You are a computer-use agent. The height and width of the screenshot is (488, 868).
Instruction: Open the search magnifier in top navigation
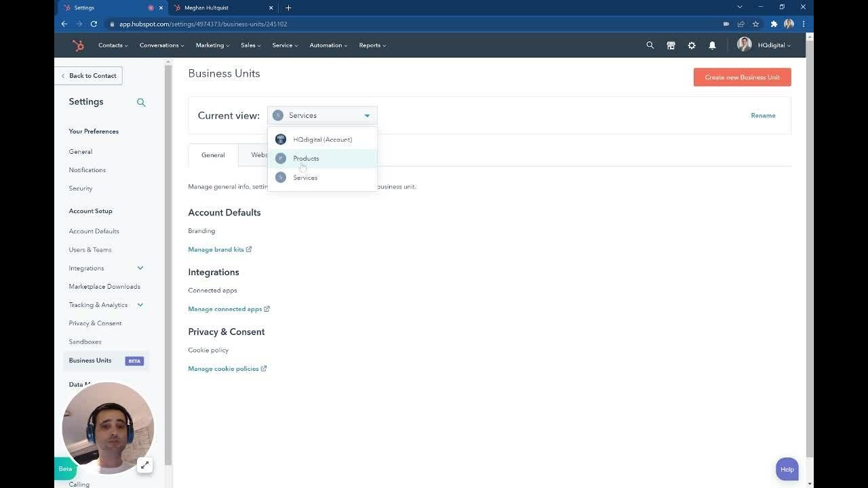pos(650,45)
